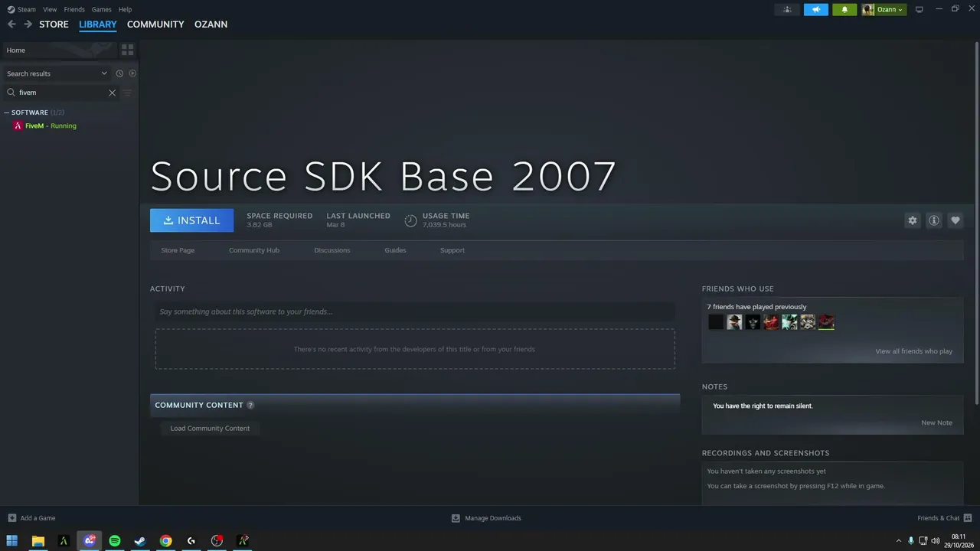Click the Community Content help question mark

(250, 405)
